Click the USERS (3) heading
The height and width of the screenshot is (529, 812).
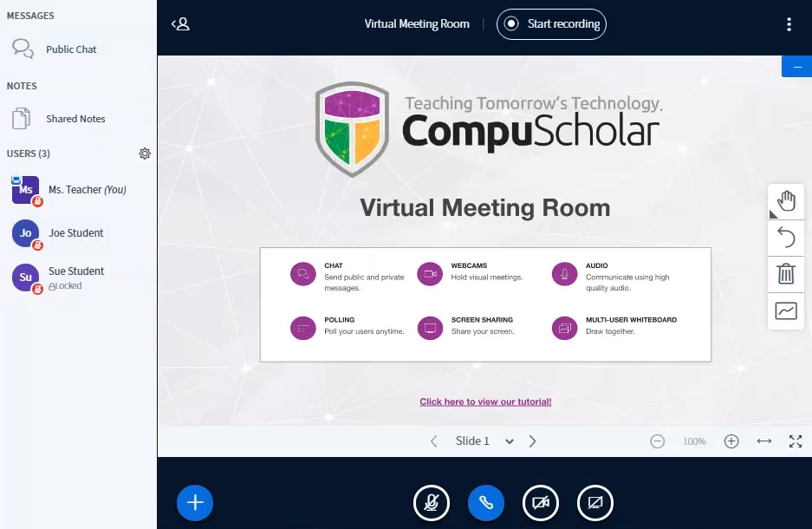coord(29,153)
